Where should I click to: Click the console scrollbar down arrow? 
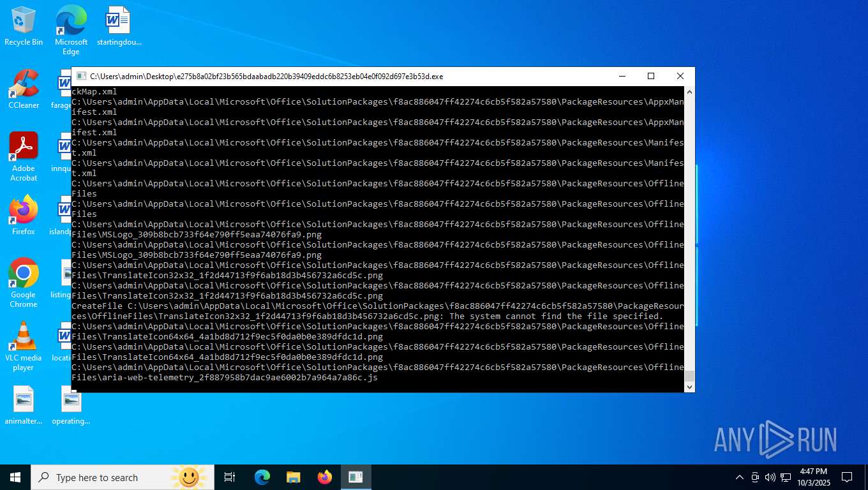(x=689, y=387)
